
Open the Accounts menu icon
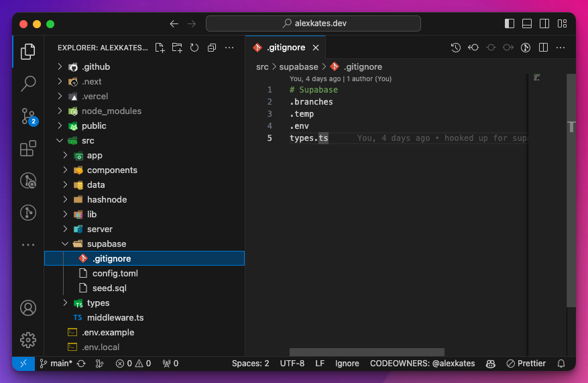pyautogui.click(x=28, y=308)
